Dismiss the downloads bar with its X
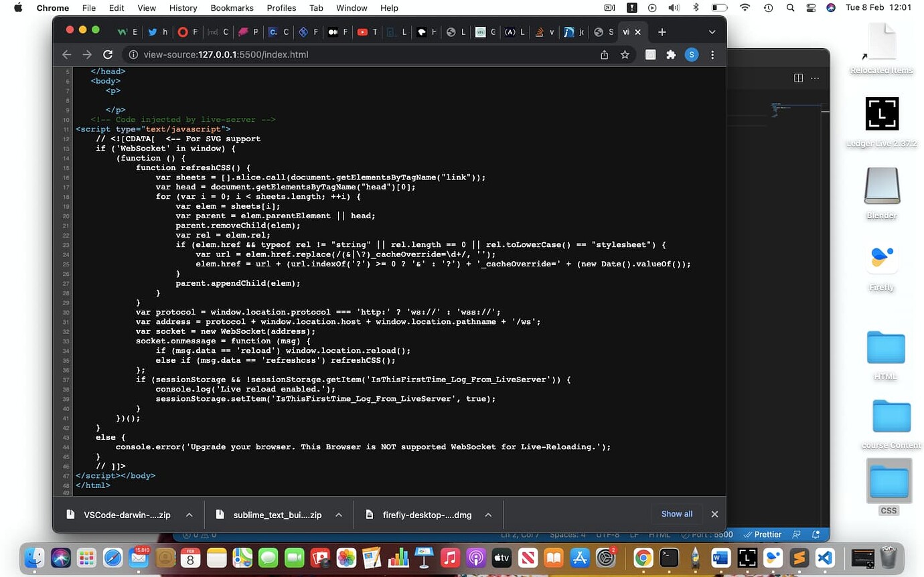The width and height of the screenshot is (924, 577). coord(714,514)
